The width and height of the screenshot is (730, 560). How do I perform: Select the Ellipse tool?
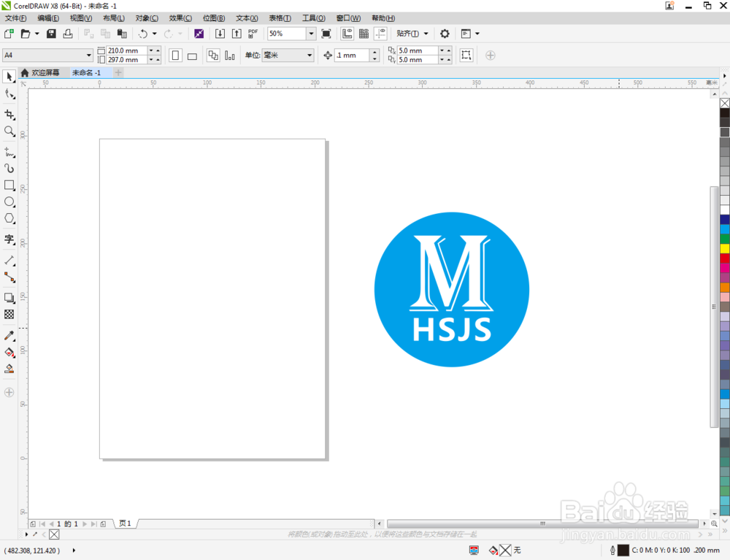[x=9, y=202]
